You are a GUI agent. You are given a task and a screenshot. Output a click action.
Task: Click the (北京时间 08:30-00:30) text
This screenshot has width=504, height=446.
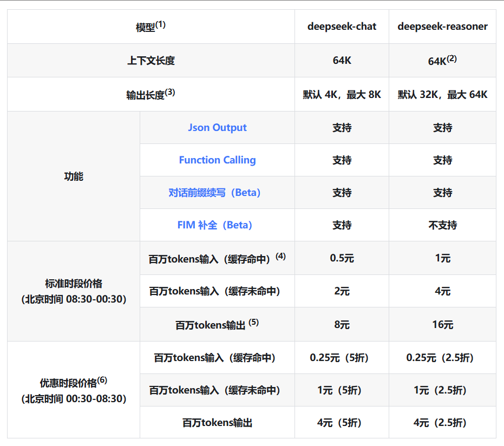pyautogui.click(x=74, y=299)
